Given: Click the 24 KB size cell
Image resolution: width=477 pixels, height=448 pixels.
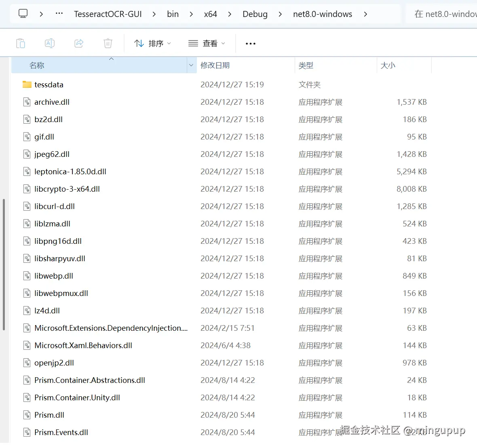Looking at the screenshot, I should [417, 380].
